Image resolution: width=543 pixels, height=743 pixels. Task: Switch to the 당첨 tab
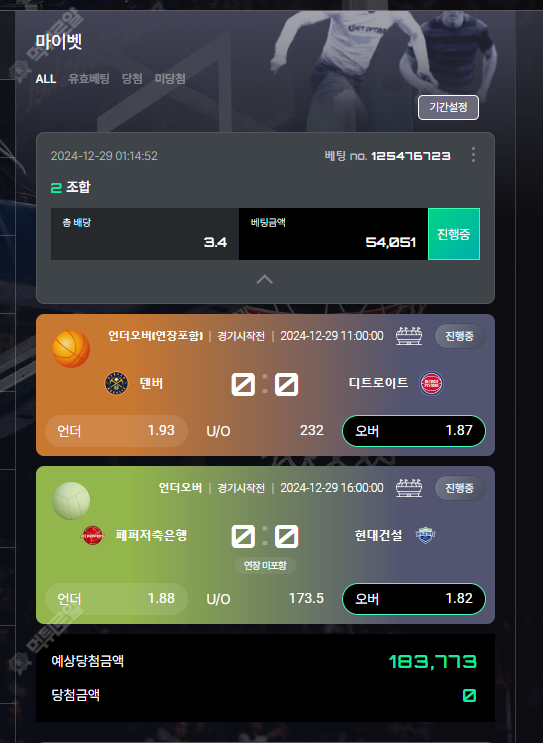132,79
